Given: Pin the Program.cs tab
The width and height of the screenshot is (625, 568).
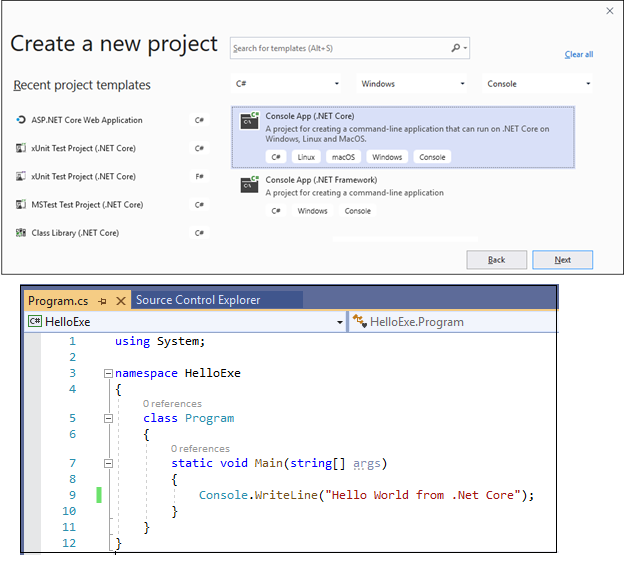Looking at the screenshot, I should [102, 301].
